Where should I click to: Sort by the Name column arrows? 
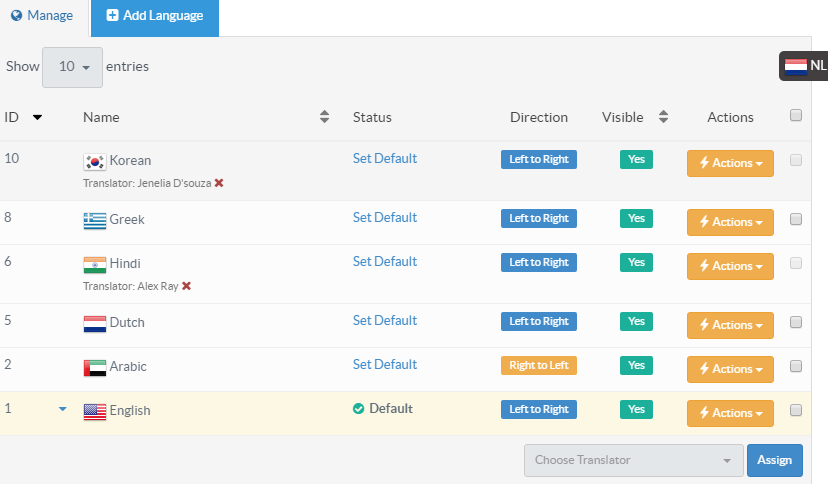point(324,117)
